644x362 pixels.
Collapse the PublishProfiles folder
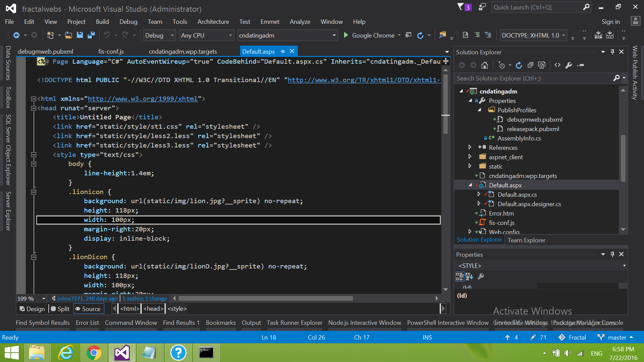[x=479, y=110]
